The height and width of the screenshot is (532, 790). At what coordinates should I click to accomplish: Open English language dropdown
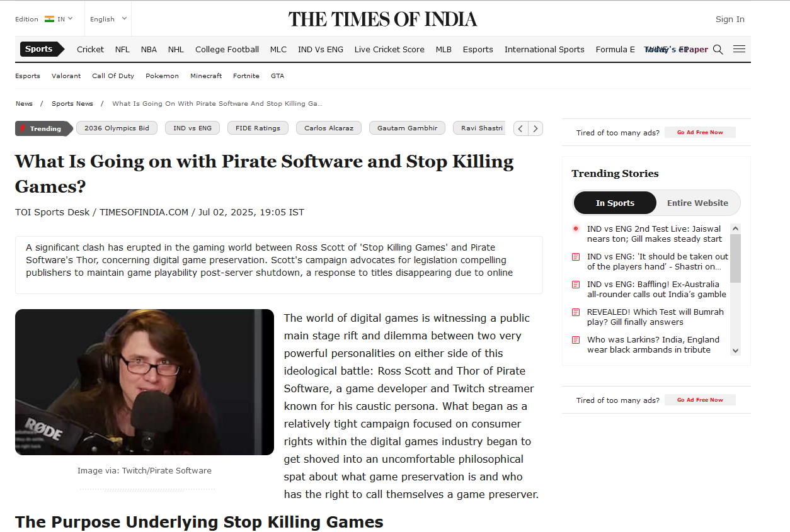(x=108, y=19)
